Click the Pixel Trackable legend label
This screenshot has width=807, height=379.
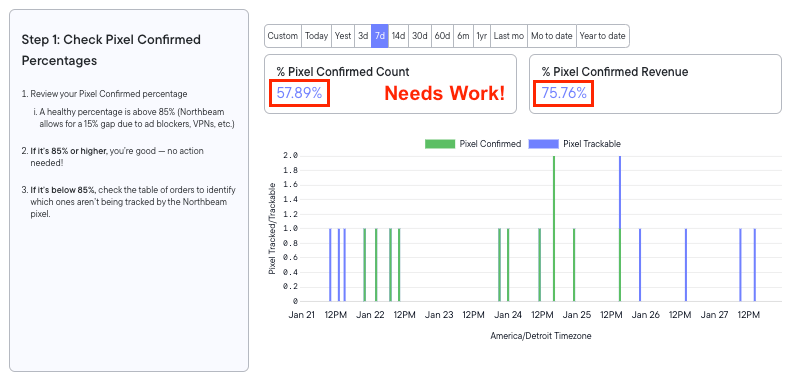click(592, 144)
